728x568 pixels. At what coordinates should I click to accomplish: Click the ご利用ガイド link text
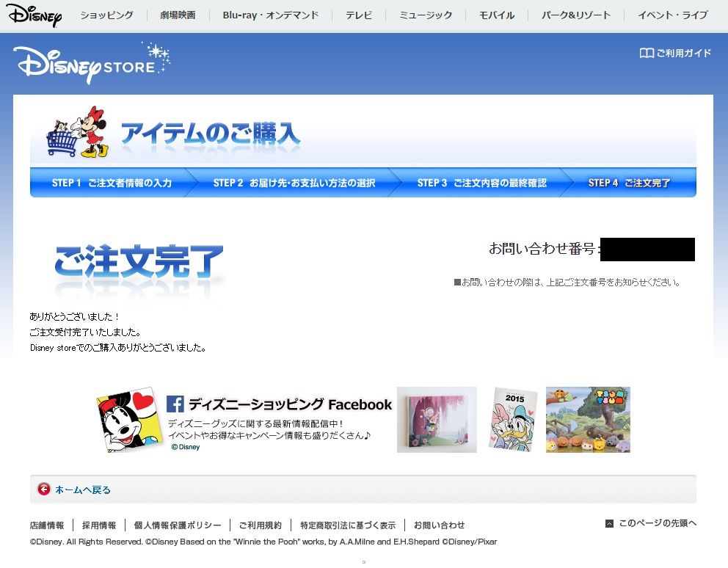click(x=683, y=54)
